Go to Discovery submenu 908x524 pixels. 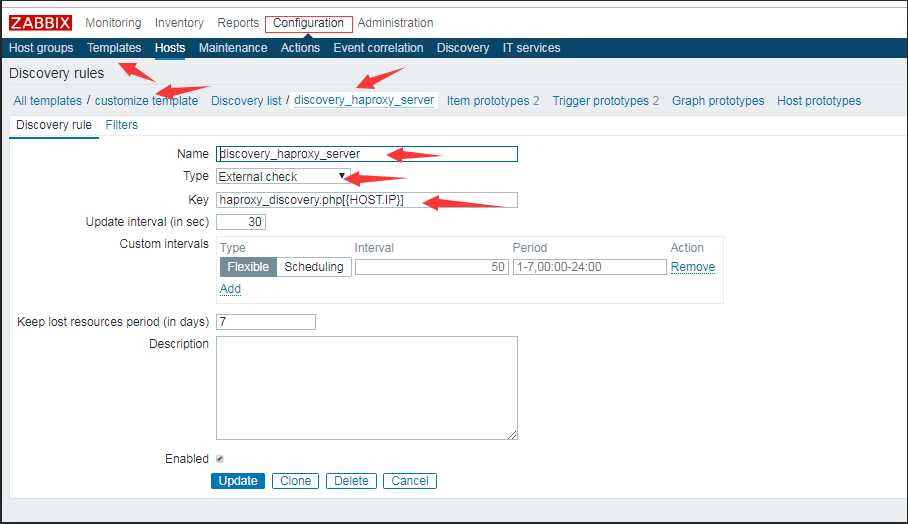coord(463,47)
